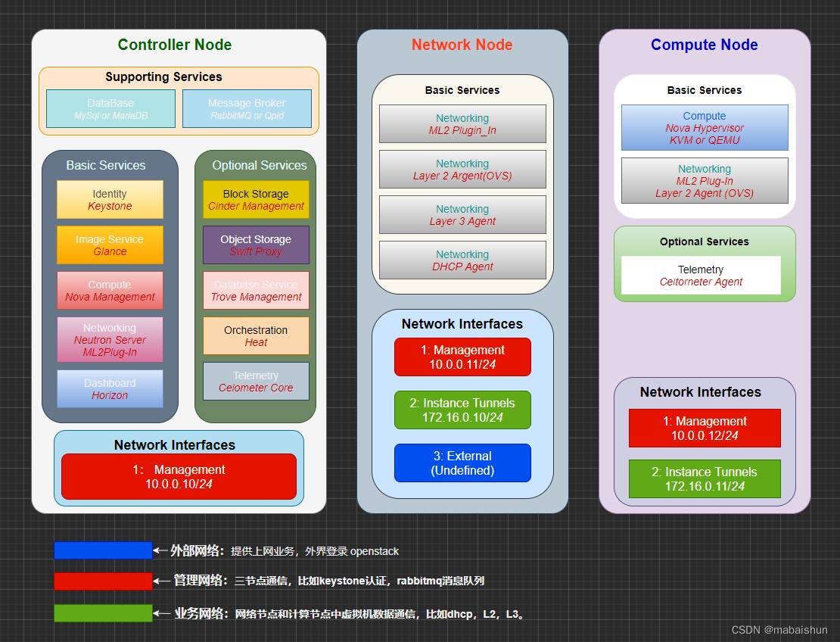Click the Object Storage Swift Proxy block
Image resolution: width=840 pixels, height=642 pixels.
pos(256,245)
